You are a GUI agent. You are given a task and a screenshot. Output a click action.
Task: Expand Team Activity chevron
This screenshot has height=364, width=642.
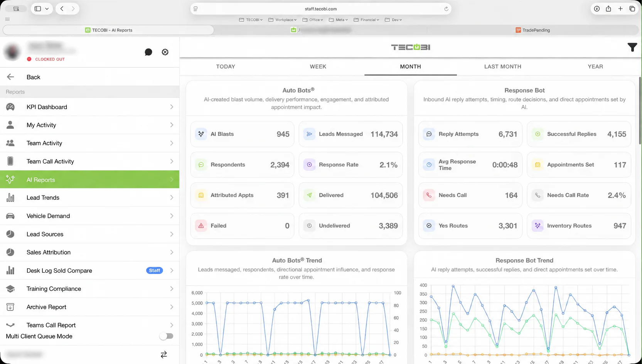click(172, 143)
